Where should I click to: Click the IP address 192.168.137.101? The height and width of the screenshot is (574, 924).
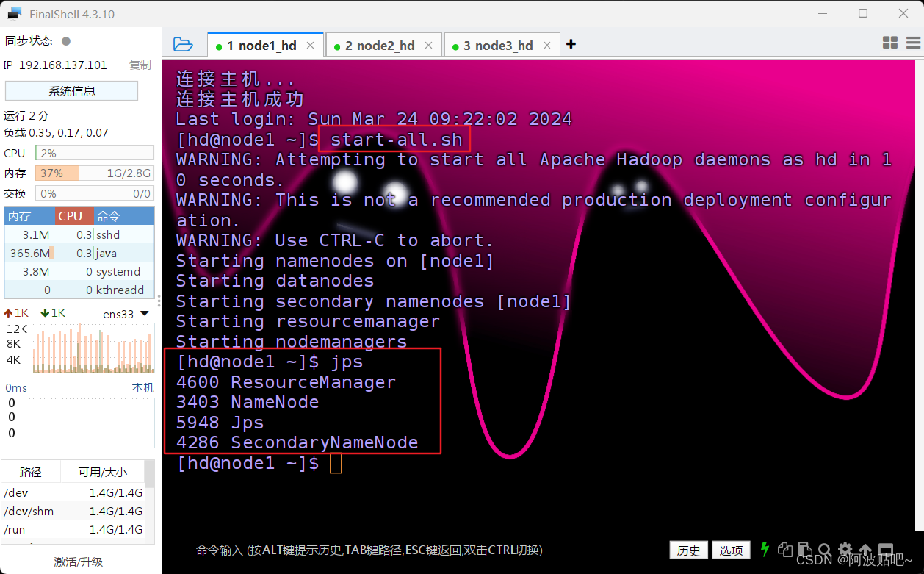[x=62, y=65]
